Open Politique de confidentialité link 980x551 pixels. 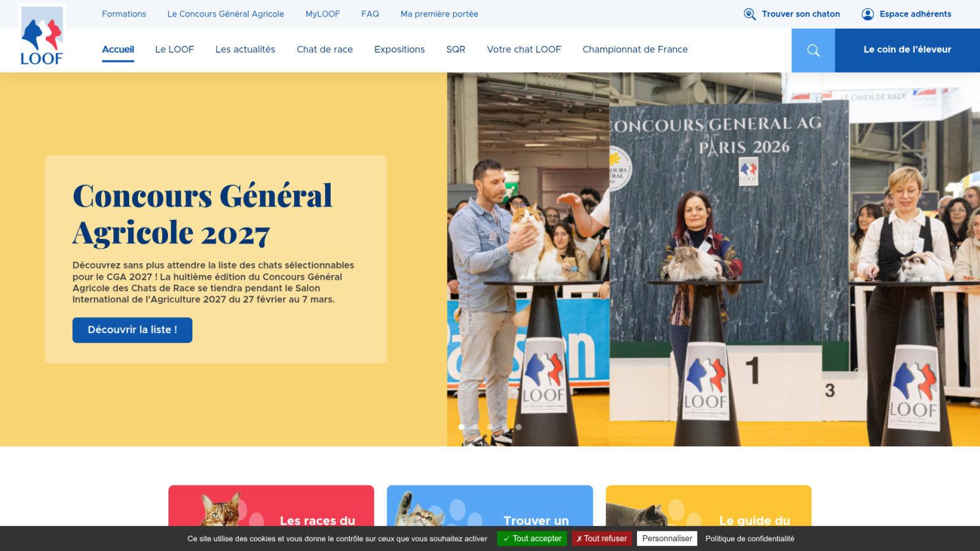click(x=750, y=539)
